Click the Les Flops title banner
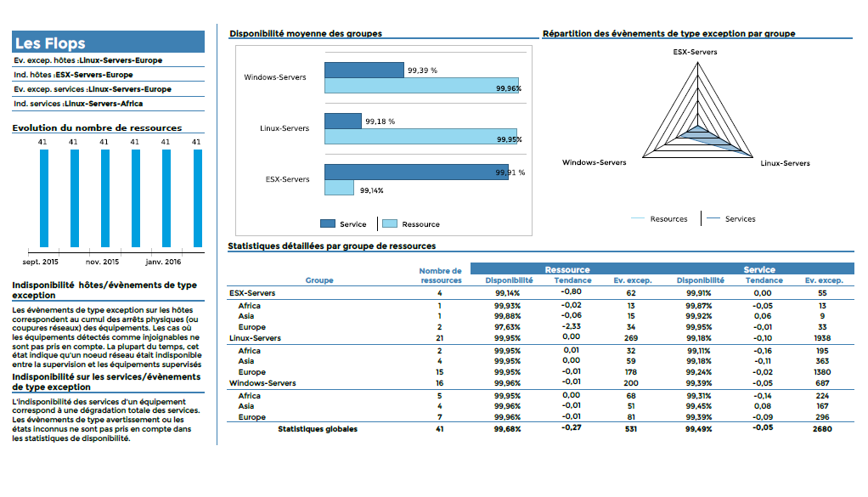 (109, 42)
